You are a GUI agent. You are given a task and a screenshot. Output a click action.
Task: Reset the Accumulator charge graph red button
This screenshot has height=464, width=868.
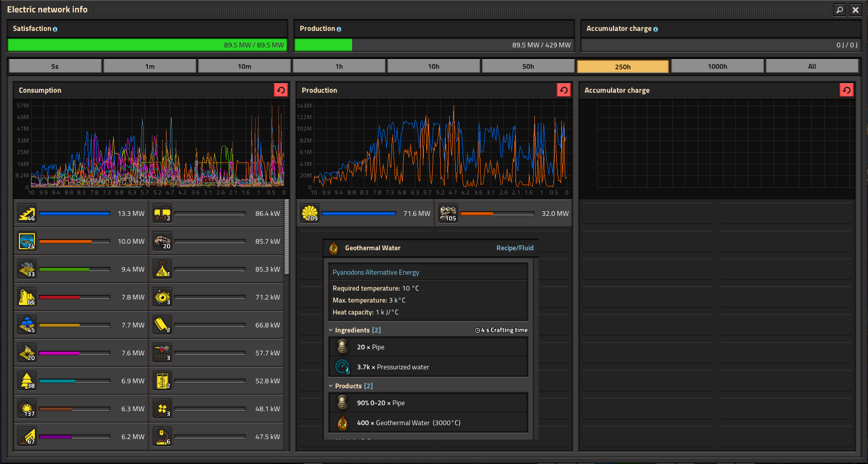tap(847, 90)
